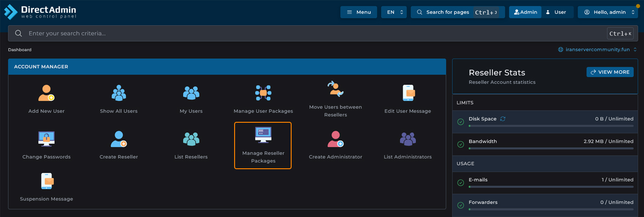
Task: Open the Edit User Message icon
Action: pos(408,93)
